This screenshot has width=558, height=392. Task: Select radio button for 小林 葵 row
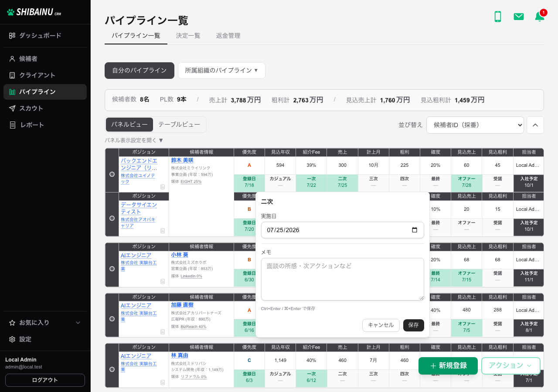pyautogui.click(x=112, y=269)
